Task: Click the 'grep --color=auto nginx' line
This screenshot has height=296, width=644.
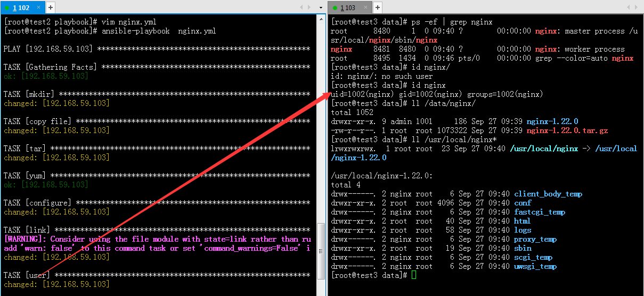Action: pos(482,58)
